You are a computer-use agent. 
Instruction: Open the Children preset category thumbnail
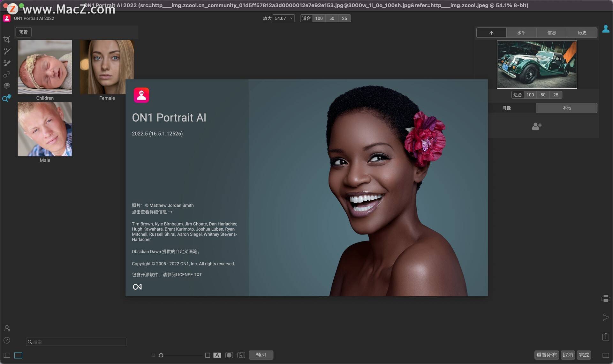[45, 67]
